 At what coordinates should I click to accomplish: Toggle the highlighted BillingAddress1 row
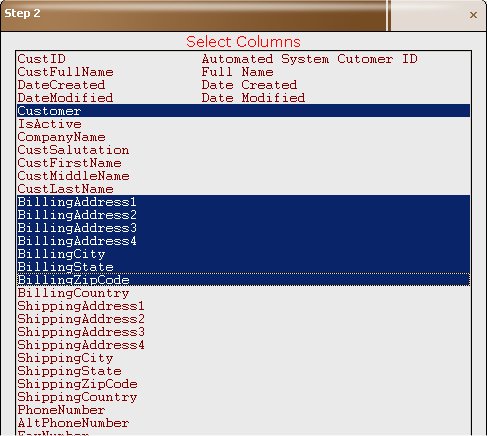(x=243, y=202)
